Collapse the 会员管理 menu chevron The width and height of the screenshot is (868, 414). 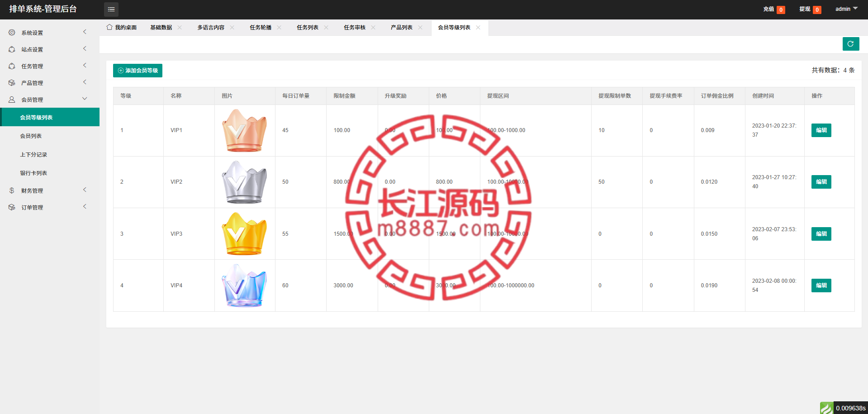click(x=85, y=99)
